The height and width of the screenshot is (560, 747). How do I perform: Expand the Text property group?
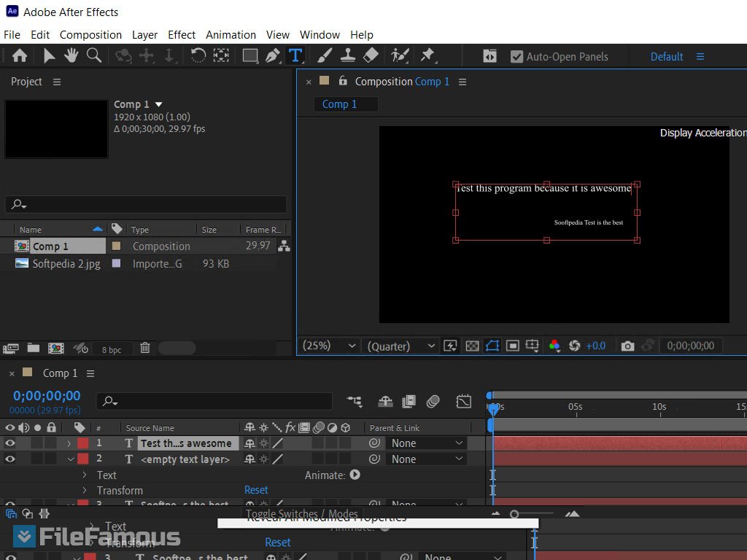pos(85,475)
